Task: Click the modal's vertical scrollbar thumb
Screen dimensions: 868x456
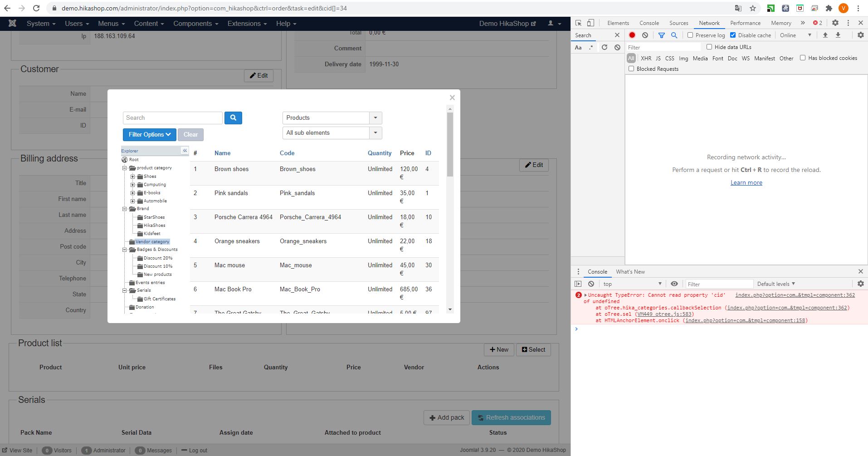Action: pos(450,144)
